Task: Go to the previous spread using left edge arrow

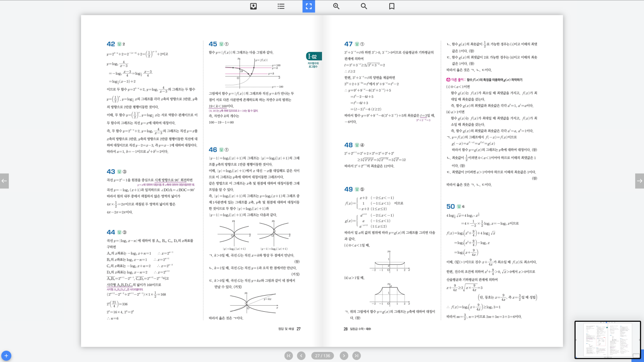Action: click(4, 181)
